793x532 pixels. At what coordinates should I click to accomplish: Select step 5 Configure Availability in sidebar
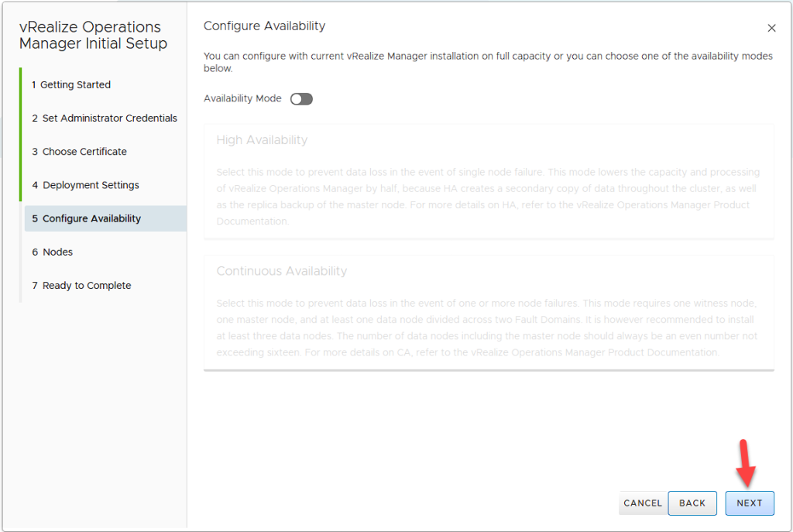click(86, 218)
